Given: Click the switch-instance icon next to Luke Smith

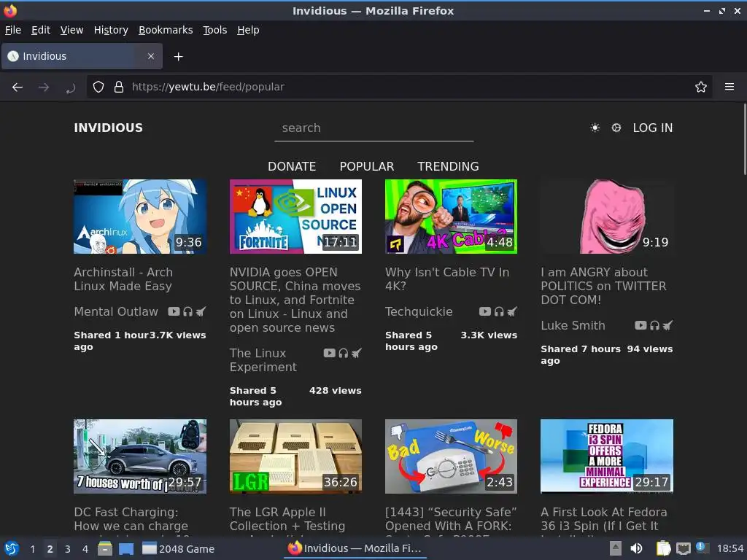Looking at the screenshot, I should pos(668,325).
